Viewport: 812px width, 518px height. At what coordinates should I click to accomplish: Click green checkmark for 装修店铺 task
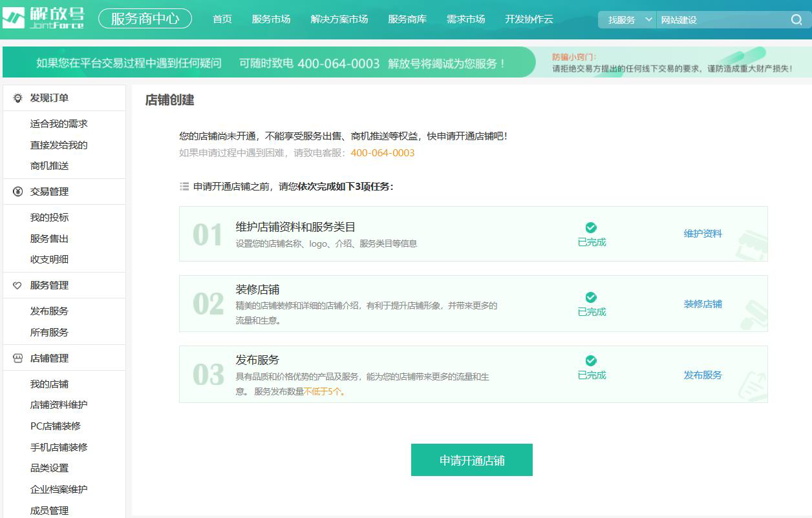(x=591, y=297)
